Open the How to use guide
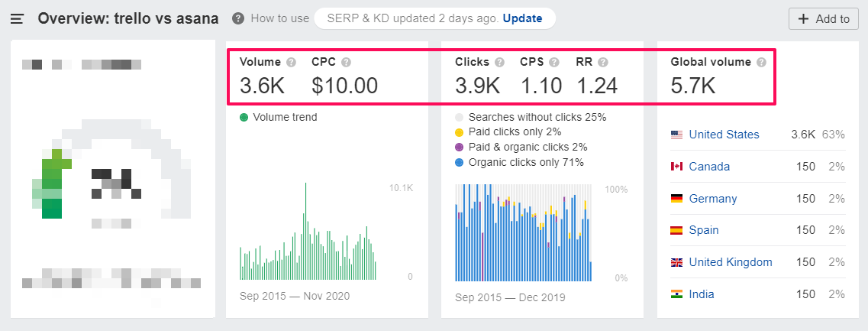This screenshot has width=868, height=331. pos(279,18)
